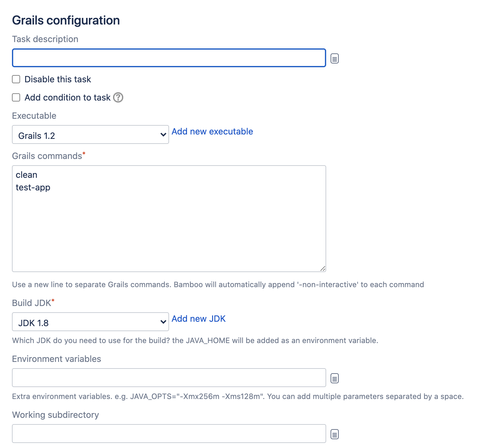Viewport: 477px width, 448px height.
Task: Click the 'Disable this task' label text
Action: pos(58,79)
